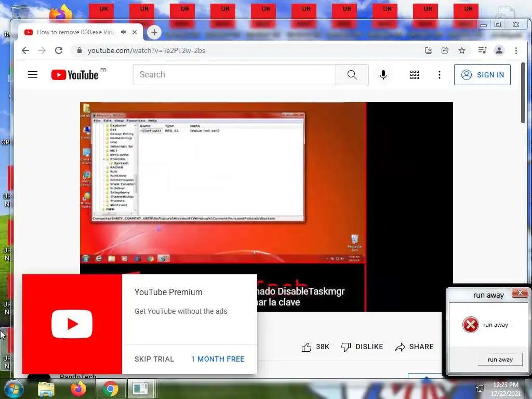532x399 pixels.
Task: Open the Chrome profile avatar
Action: coord(499,50)
